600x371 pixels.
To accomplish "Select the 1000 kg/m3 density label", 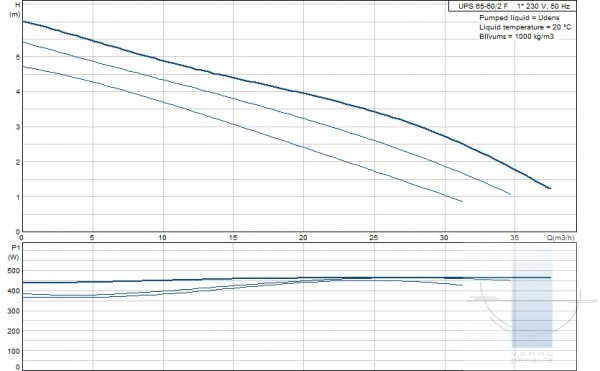I will click(x=534, y=37).
